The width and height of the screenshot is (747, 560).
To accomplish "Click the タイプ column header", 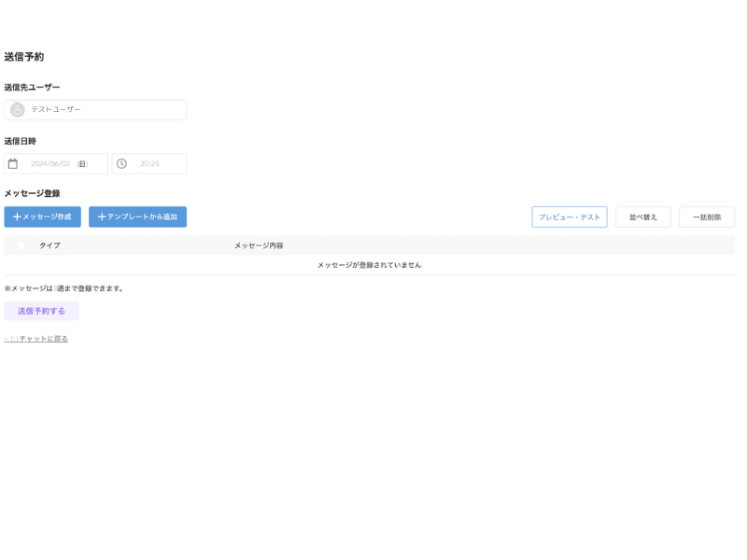I will point(49,245).
